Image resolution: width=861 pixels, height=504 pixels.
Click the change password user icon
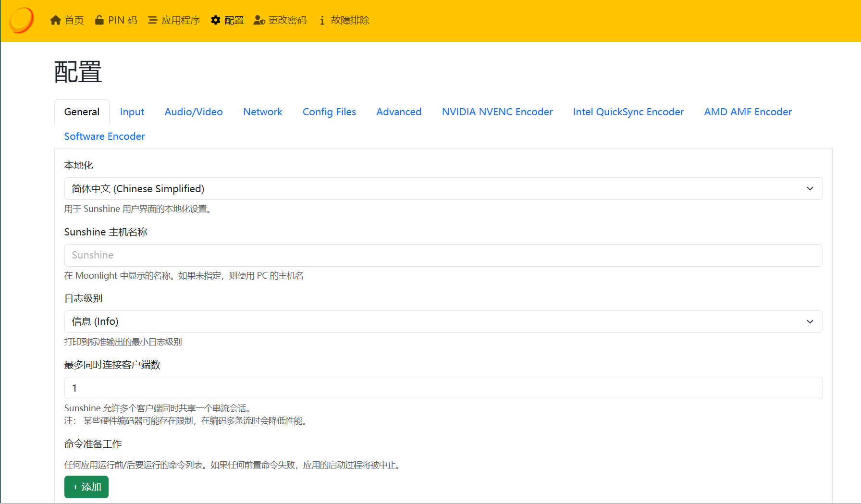[x=259, y=20]
